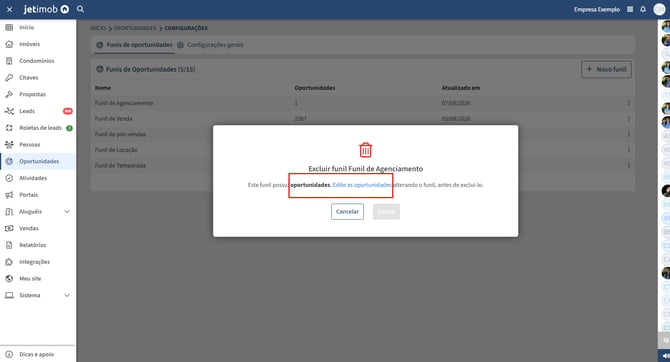
Task: Open Atividades in the sidebar
Action: point(33,178)
